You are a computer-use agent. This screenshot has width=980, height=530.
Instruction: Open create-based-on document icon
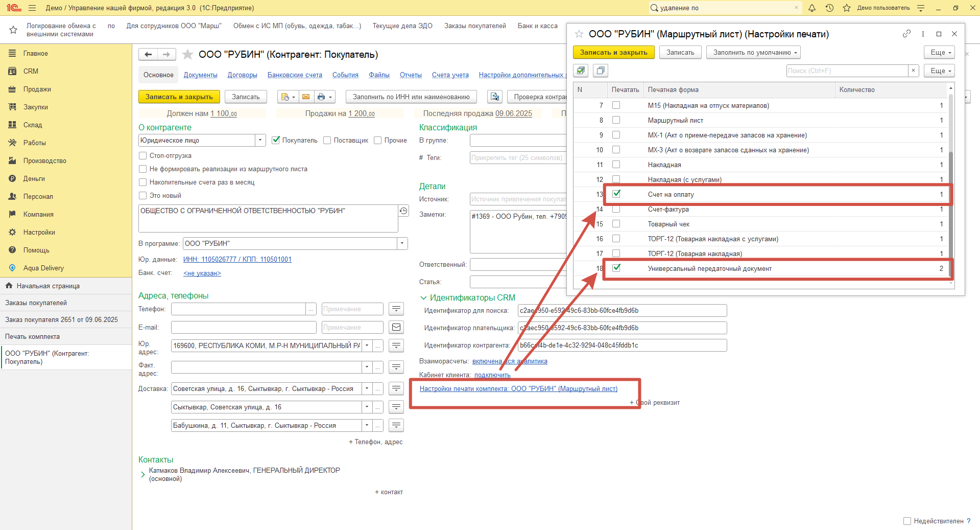click(x=288, y=97)
